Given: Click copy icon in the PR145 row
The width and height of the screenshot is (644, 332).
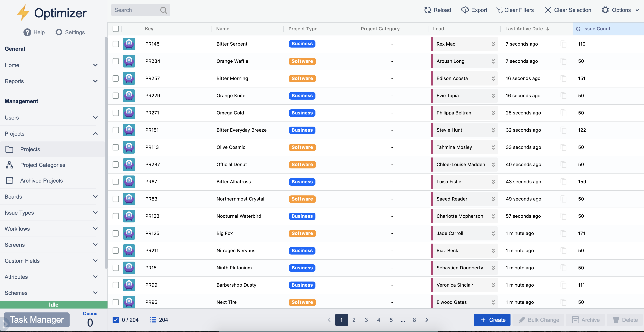Looking at the screenshot, I should pyautogui.click(x=563, y=44).
